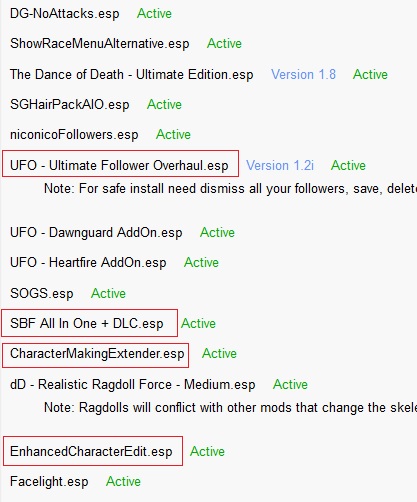Click Active status beside Facelight.esp
The height and width of the screenshot is (502, 417).
(123, 482)
